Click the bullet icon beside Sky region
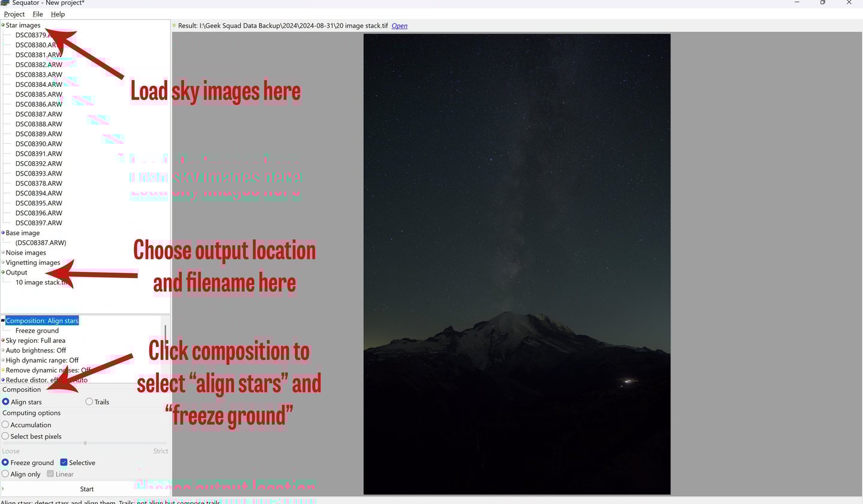Image resolution: width=863 pixels, height=504 pixels. pyautogui.click(x=3, y=340)
